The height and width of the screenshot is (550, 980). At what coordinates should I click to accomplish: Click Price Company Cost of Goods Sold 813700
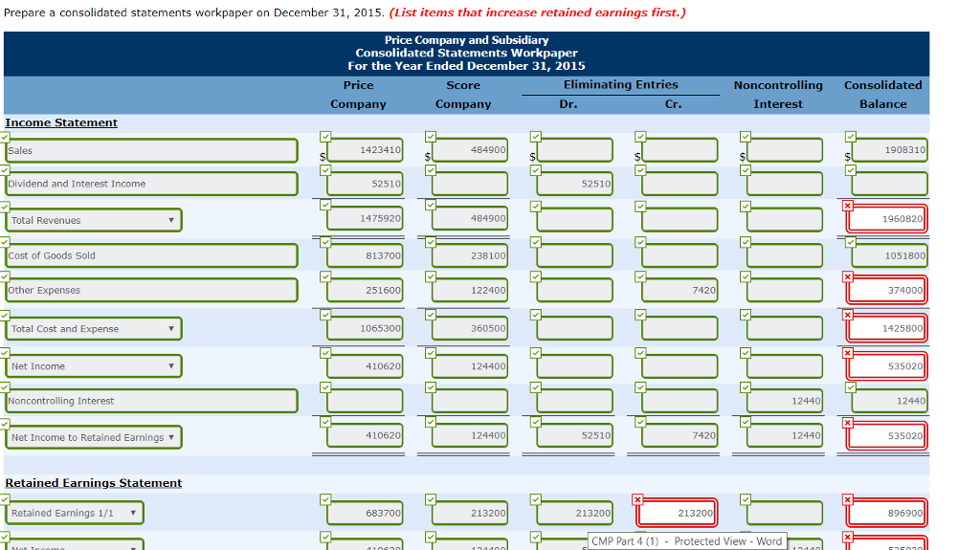pos(365,255)
